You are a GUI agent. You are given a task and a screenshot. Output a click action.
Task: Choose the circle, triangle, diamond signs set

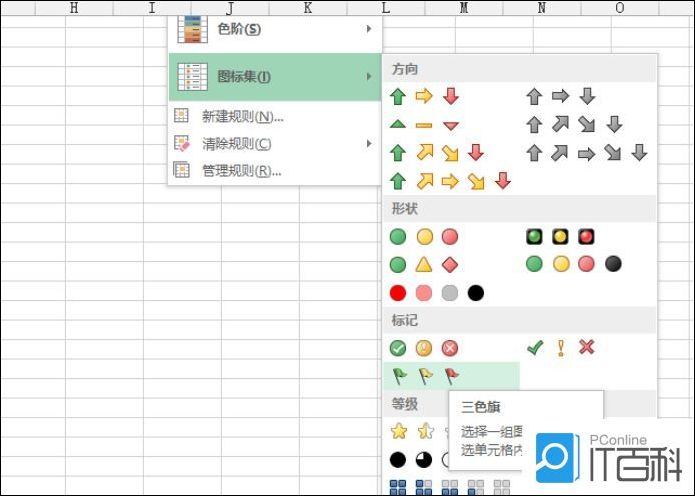click(424, 265)
